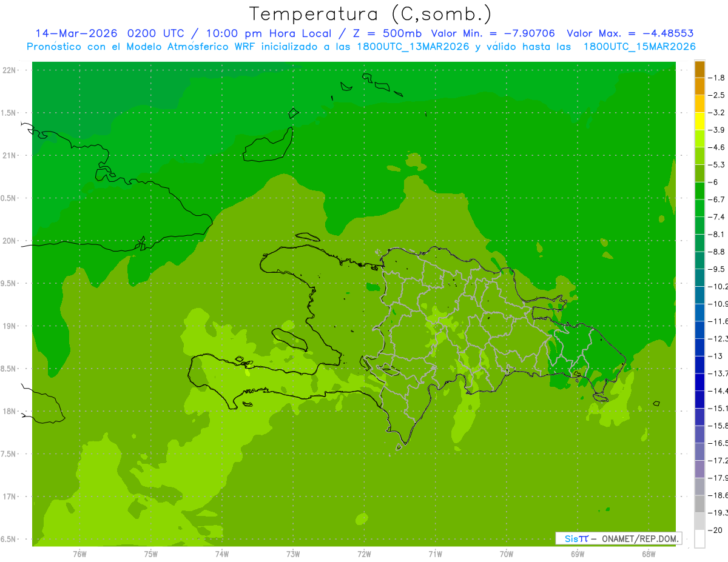Click the '-20' colorbar label
The width and height of the screenshot is (728, 562).
[715, 530]
